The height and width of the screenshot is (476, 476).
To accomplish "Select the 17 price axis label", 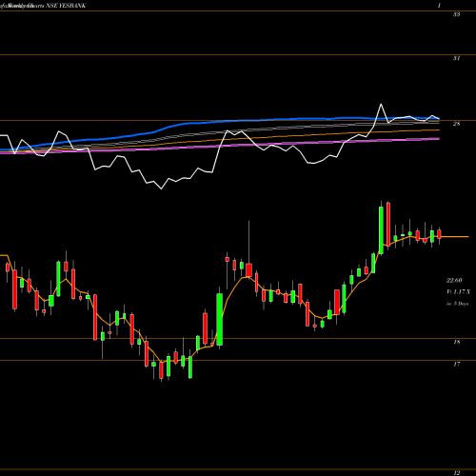I will (x=456, y=364).
